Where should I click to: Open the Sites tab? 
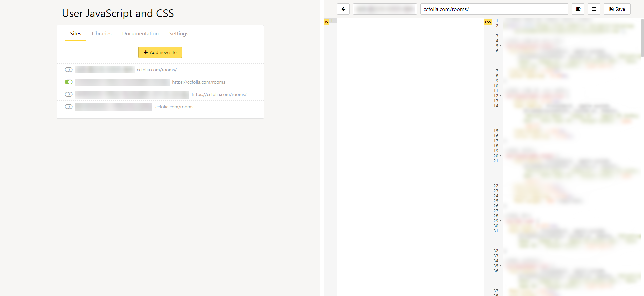pyautogui.click(x=76, y=34)
